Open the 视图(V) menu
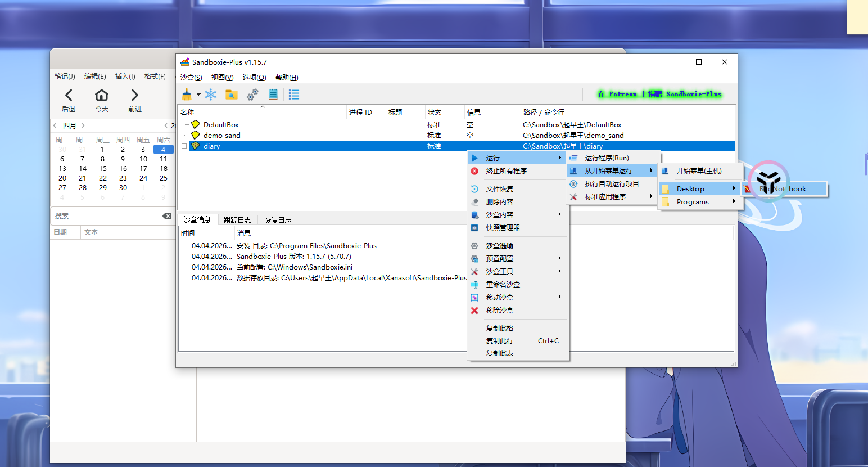This screenshot has height=467, width=868. point(223,78)
